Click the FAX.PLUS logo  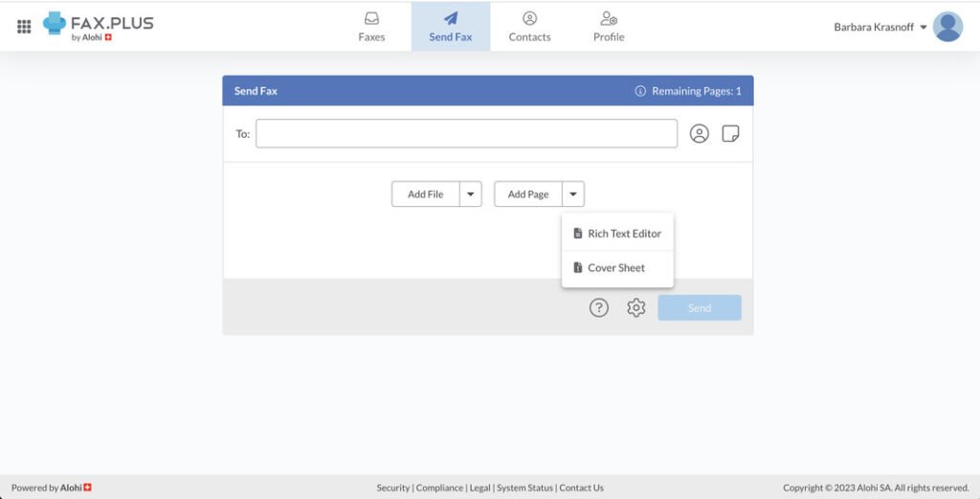point(98,27)
